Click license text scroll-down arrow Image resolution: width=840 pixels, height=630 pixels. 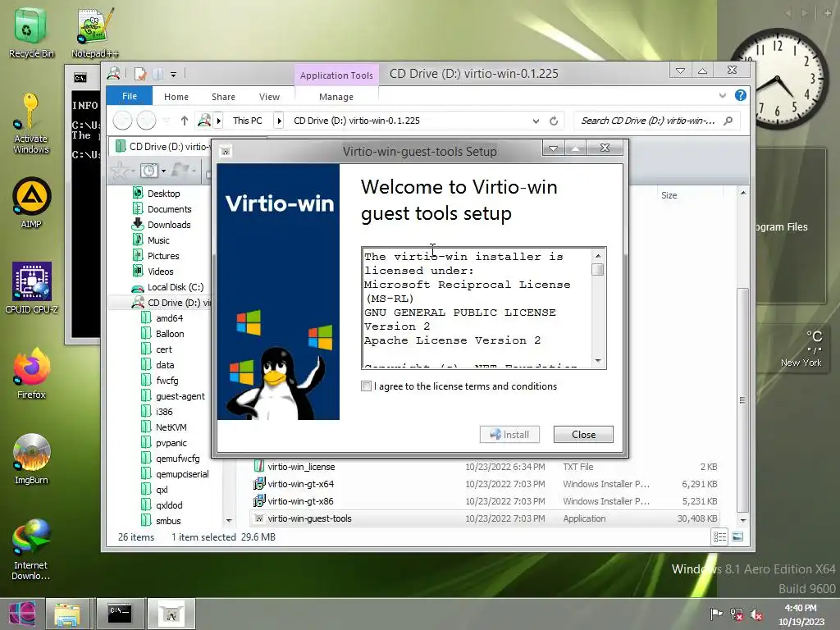point(598,361)
